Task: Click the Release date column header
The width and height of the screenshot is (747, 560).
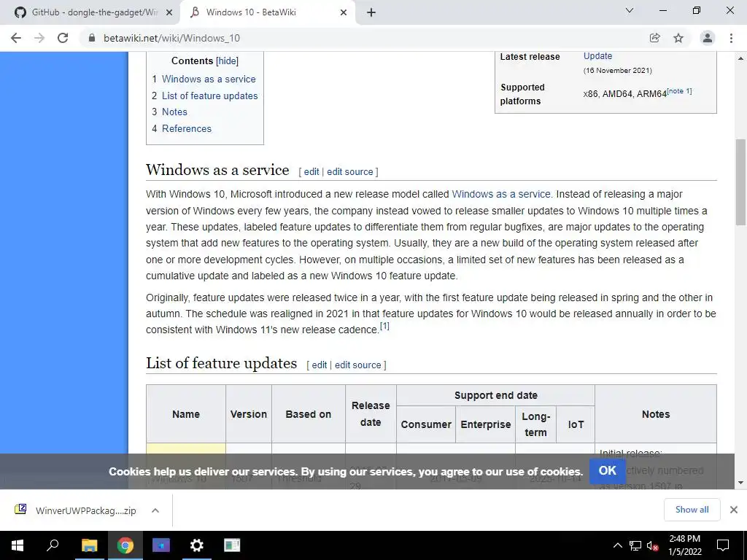Action: [371, 414]
